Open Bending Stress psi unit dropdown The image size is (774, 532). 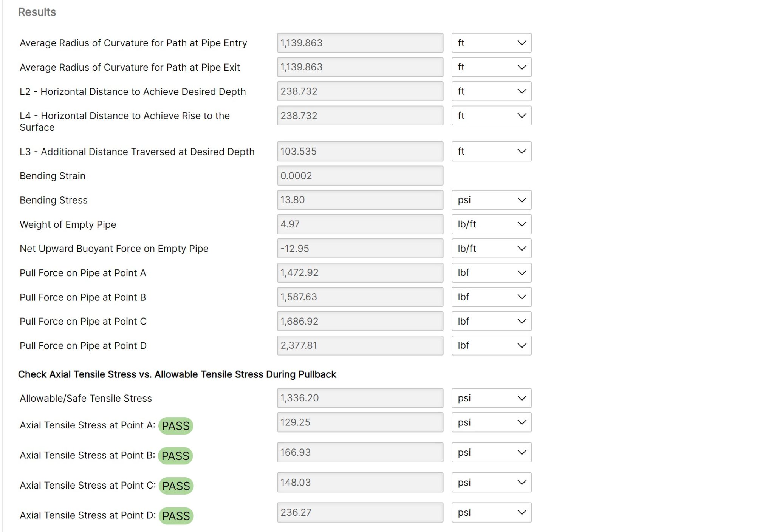tap(491, 200)
